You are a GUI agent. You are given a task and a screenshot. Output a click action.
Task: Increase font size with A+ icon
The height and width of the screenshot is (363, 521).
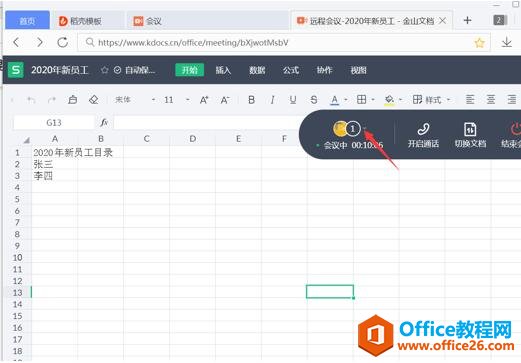204,100
